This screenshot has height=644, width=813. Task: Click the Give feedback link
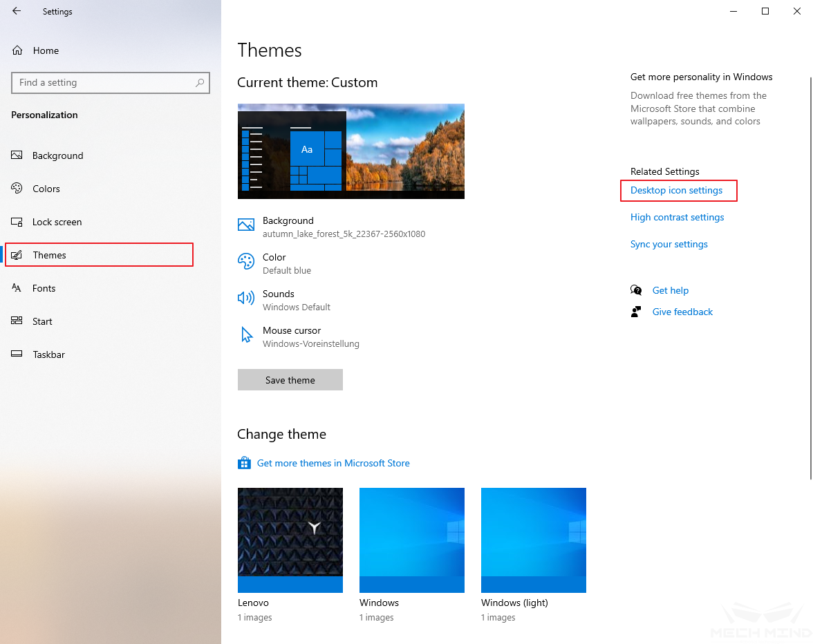point(682,312)
